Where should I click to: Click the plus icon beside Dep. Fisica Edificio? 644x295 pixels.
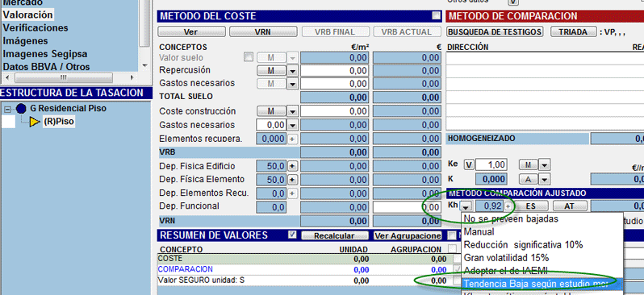click(x=291, y=166)
